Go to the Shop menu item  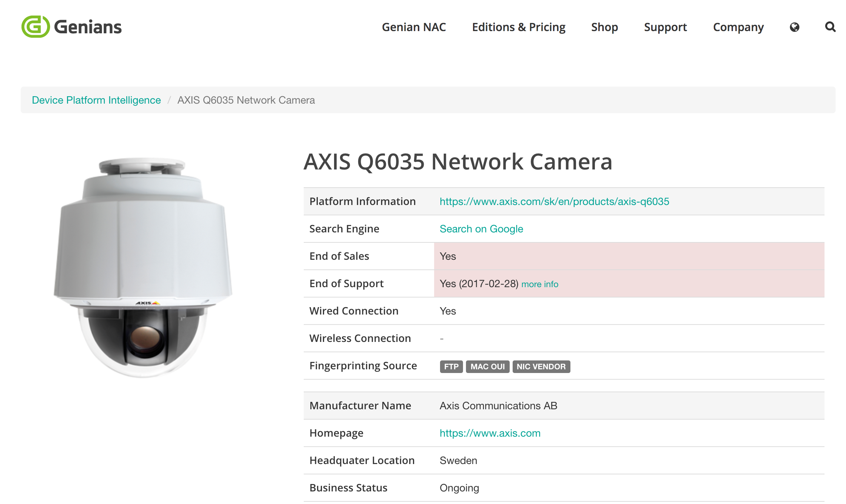click(604, 27)
